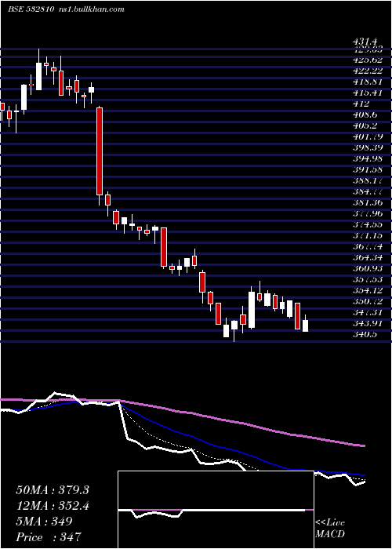This screenshot has height=549, width=392.
Task: Click the 388.17 price axis label
Action: click(368, 180)
